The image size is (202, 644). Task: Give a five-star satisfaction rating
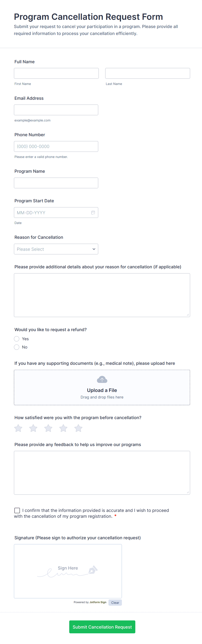click(x=78, y=428)
